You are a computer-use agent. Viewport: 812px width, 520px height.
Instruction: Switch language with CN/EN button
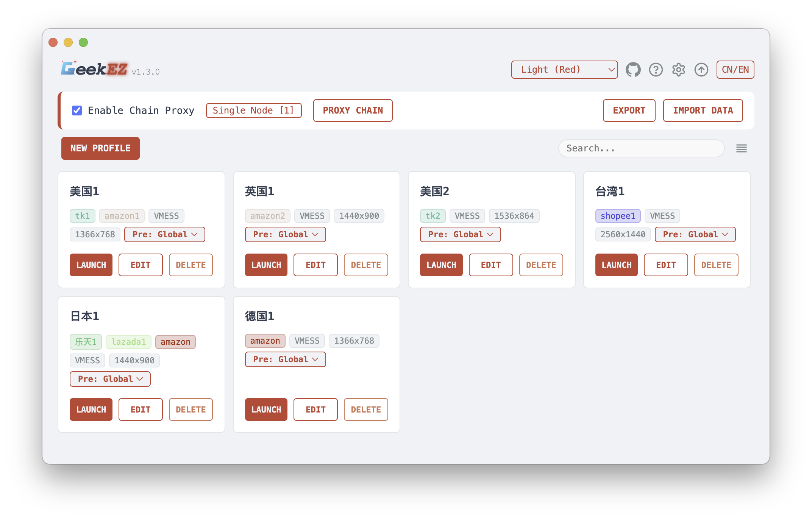pyautogui.click(x=735, y=70)
